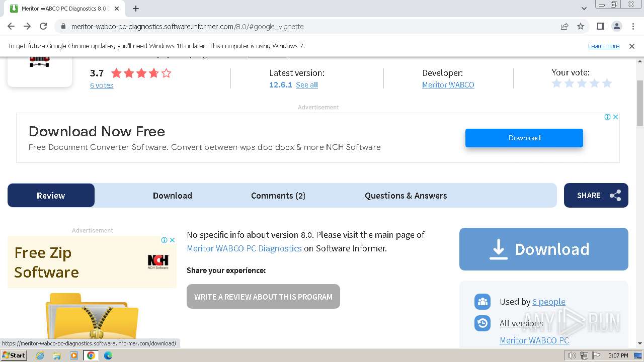The image size is (644, 362).
Task: Rate one star in Your vote
Action: (556, 83)
